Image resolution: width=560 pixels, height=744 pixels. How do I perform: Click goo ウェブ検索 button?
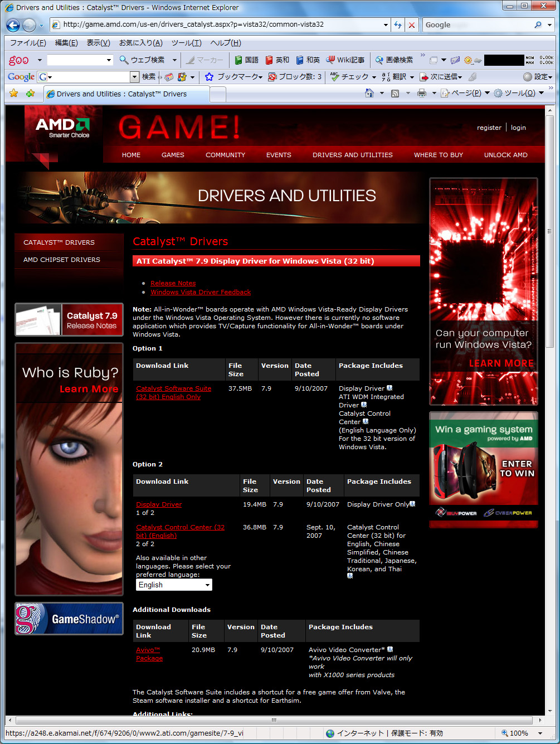[x=143, y=60]
